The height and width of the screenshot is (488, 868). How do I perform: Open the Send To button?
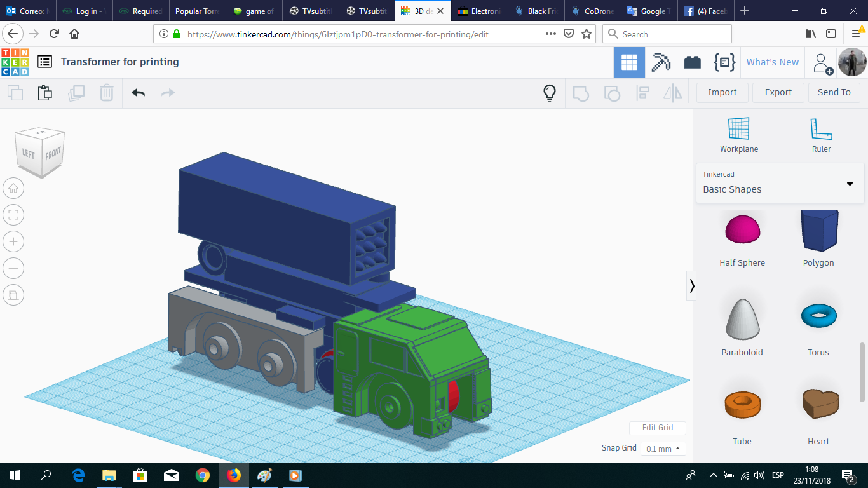coord(834,92)
